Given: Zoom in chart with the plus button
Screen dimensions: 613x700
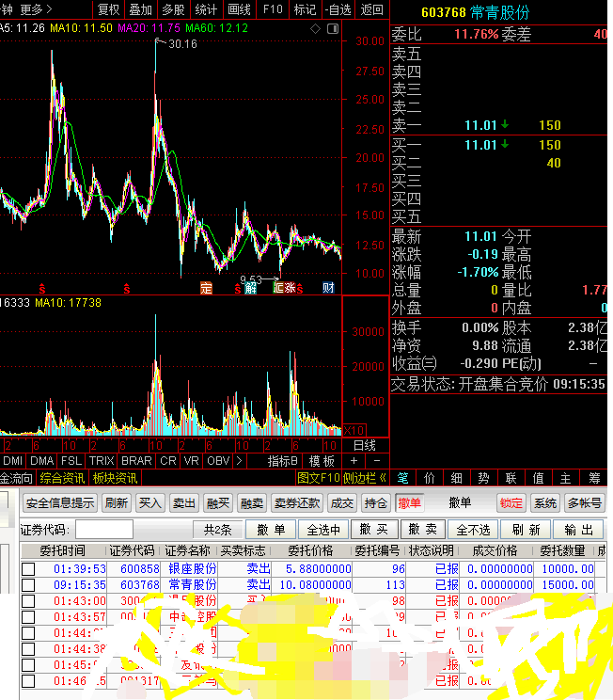Looking at the screenshot, I should coord(354,461).
